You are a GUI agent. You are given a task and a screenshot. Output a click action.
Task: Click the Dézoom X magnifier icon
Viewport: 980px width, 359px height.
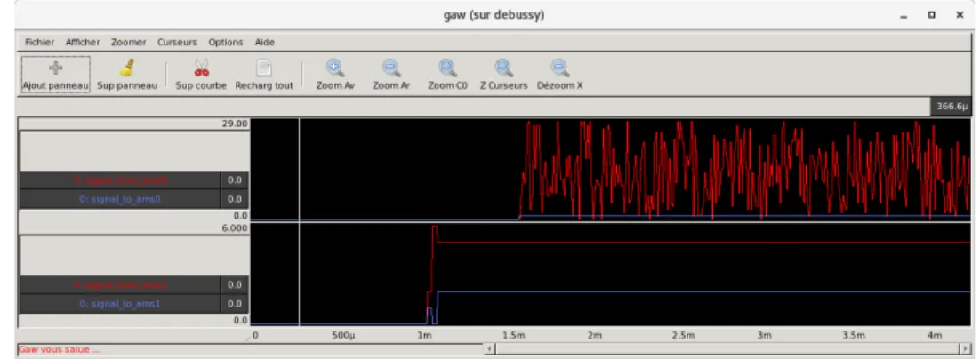pyautogui.click(x=560, y=68)
